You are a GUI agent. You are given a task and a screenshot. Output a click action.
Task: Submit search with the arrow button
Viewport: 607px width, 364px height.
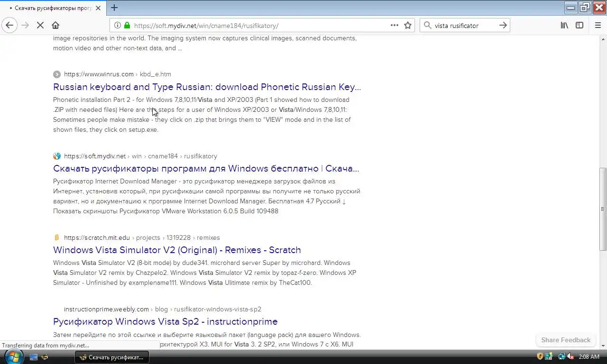coord(503,26)
